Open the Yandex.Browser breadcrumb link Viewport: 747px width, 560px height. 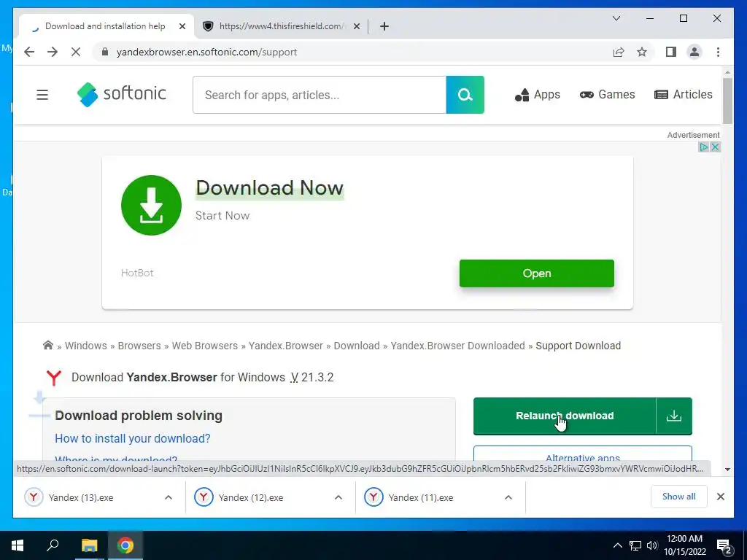pyautogui.click(x=286, y=346)
